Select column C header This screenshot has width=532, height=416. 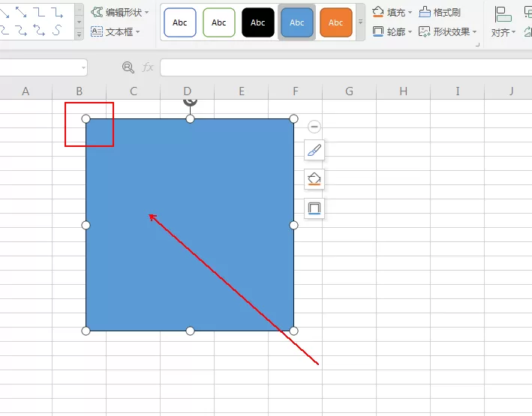[134, 91]
